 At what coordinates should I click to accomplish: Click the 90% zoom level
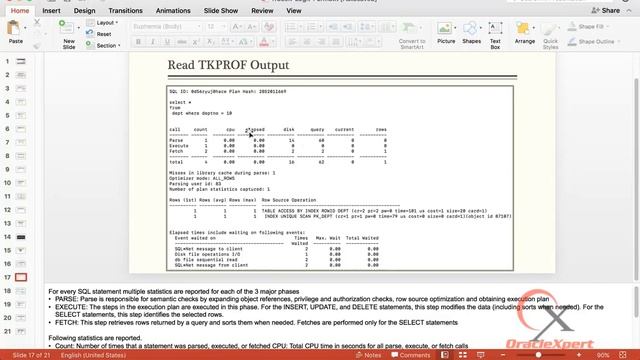pyautogui.click(x=603, y=355)
